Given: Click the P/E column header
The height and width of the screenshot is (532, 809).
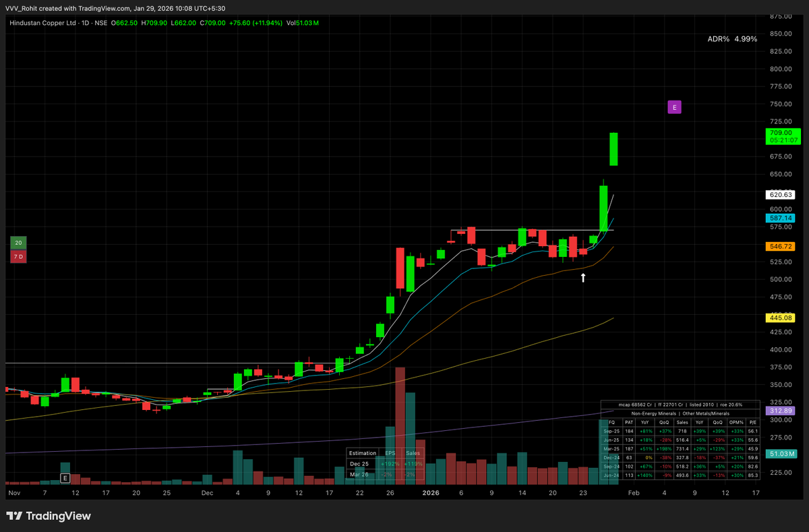Looking at the screenshot, I should 753,423.
